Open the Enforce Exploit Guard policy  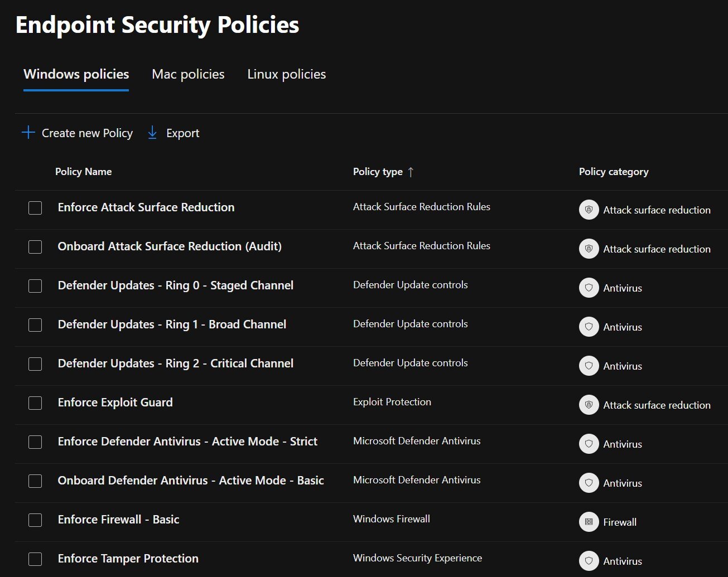click(115, 402)
